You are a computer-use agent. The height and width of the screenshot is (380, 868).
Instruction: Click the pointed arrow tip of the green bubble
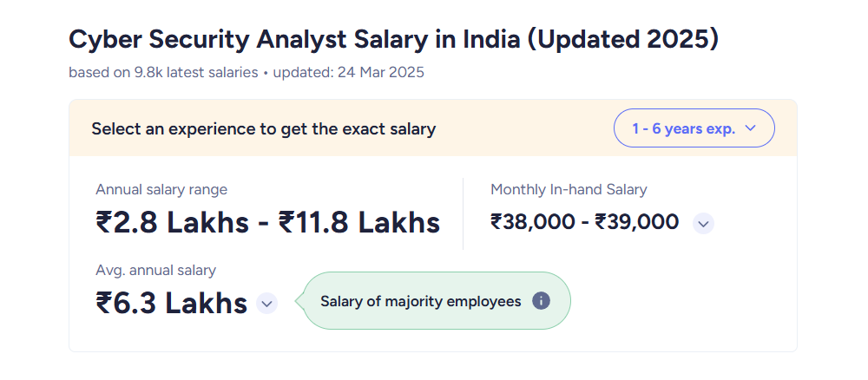(x=299, y=301)
